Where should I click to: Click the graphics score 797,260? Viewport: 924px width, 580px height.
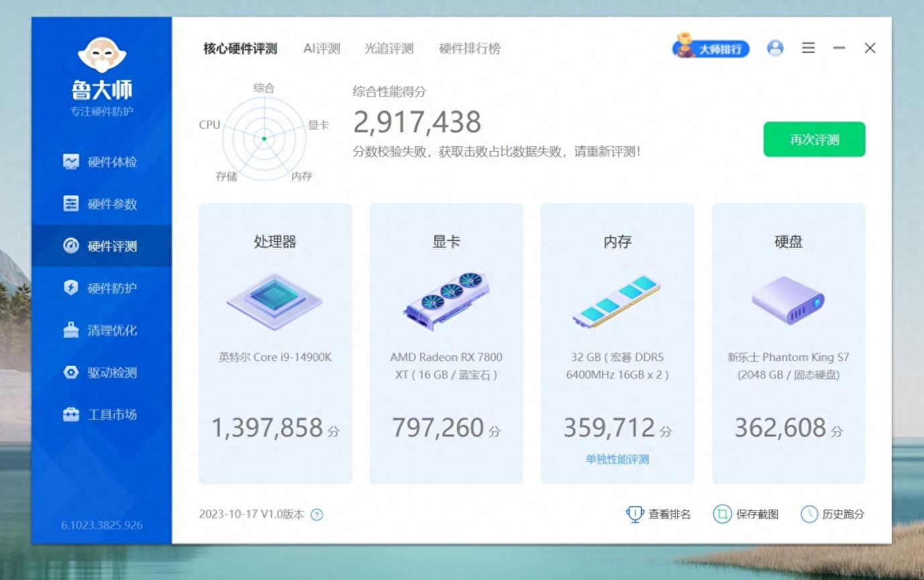point(438,428)
